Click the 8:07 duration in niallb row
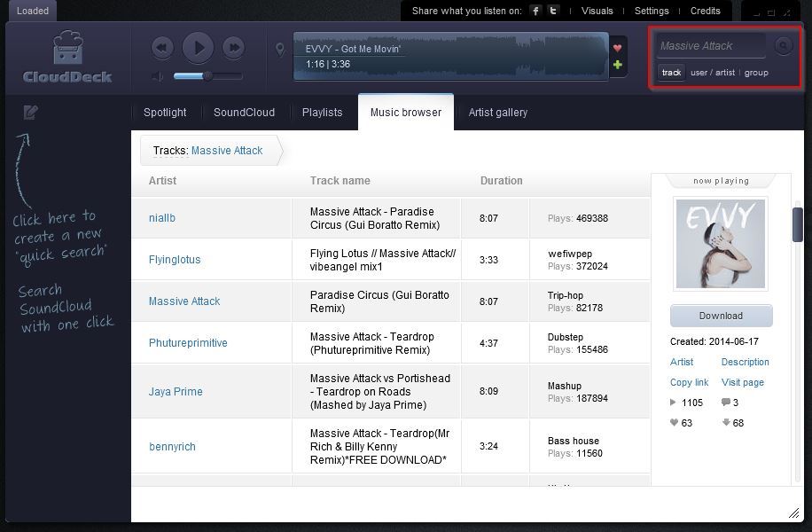This screenshot has width=812, height=532. click(x=488, y=218)
